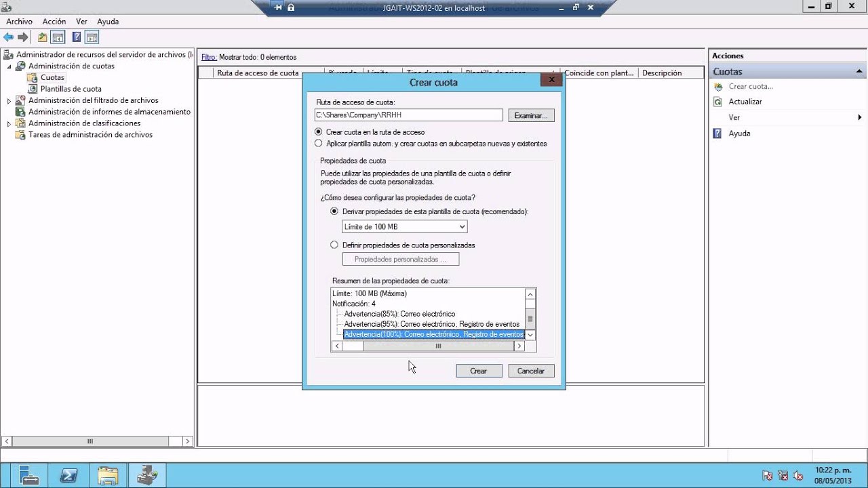The height and width of the screenshot is (488, 868).
Task: Click the Actualizar refresh icon in Acciones
Action: point(717,102)
